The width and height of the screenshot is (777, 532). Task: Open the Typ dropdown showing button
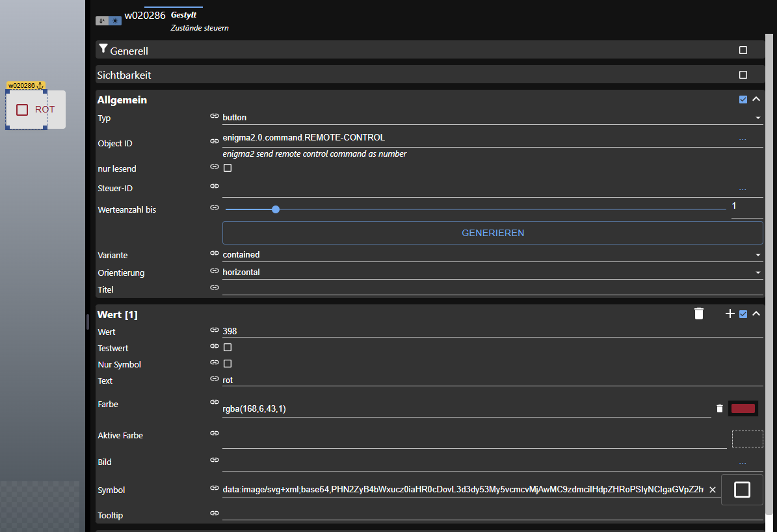point(491,118)
